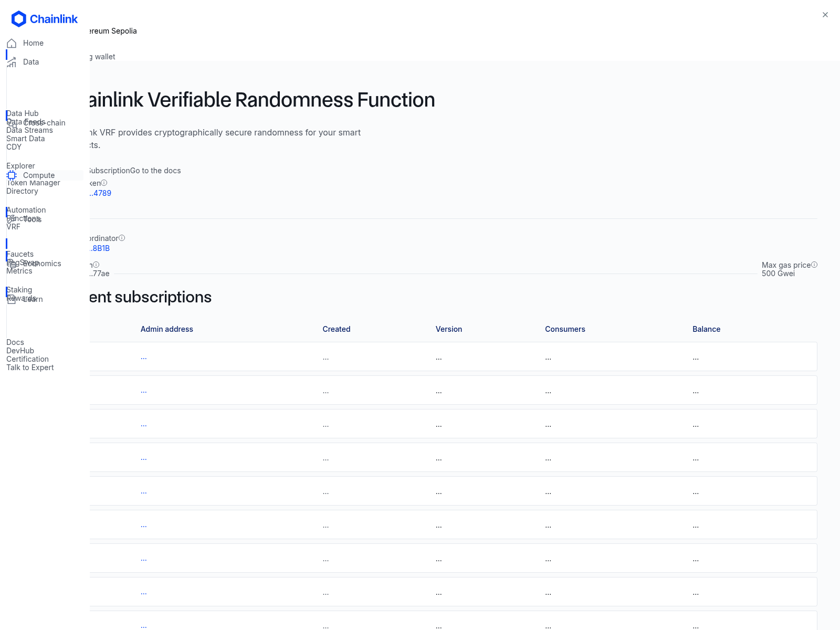Click the Sepolia network label
Image resolution: width=840 pixels, height=630 pixels.
click(113, 31)
